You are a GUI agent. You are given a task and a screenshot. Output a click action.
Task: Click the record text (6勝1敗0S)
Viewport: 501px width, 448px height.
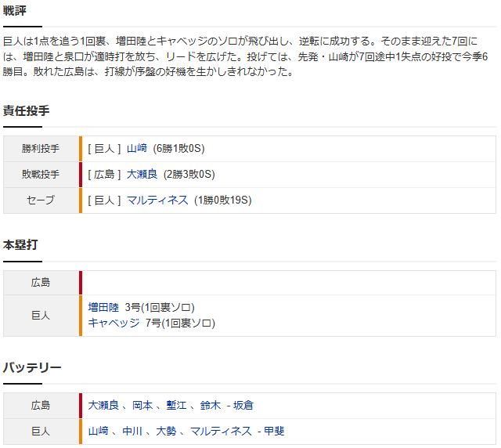178,148
